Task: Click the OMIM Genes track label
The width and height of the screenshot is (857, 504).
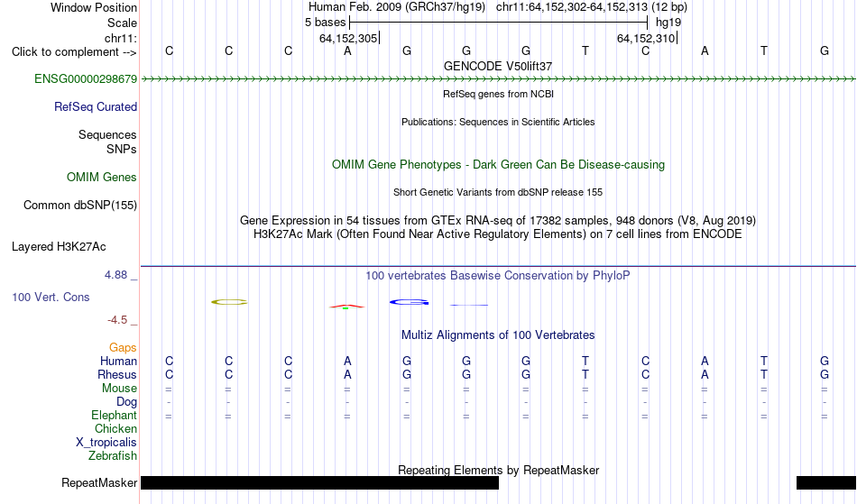Action: click(101, 177)
